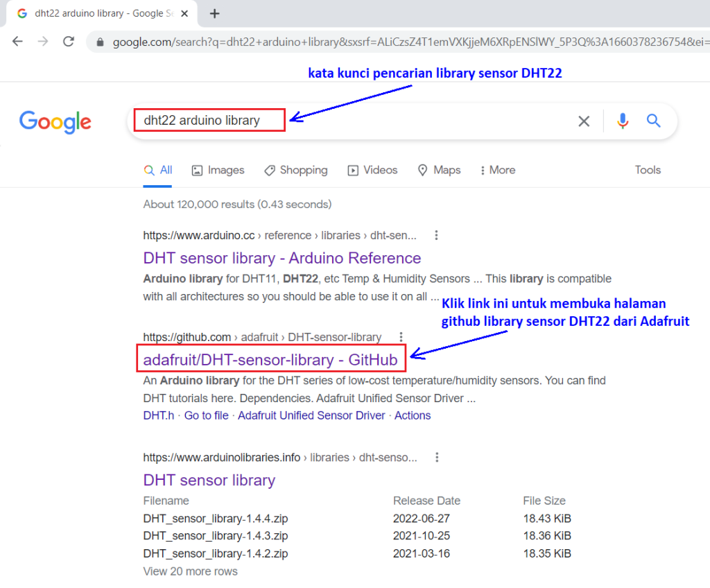
Task: Open a new browser tab
Action: [214, 13]
